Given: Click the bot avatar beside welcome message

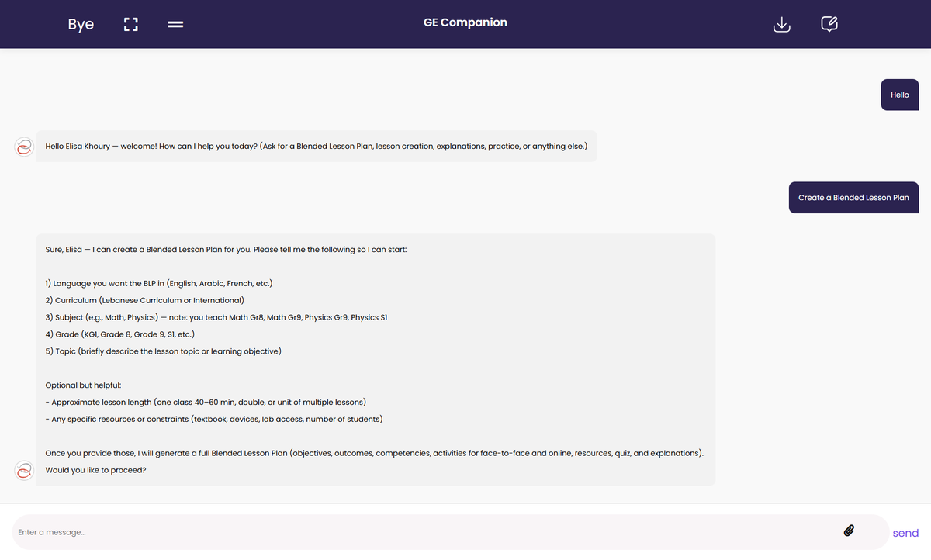Looking at the screenshot, I should pos(24,147).
